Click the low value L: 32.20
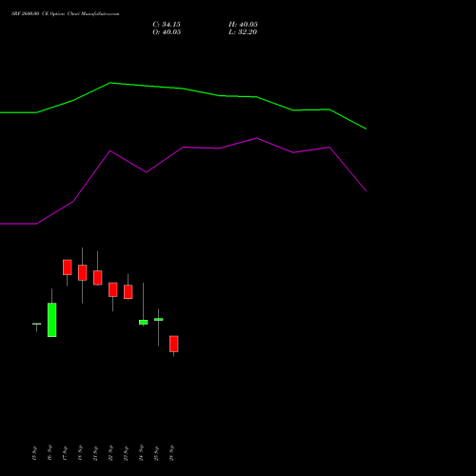 point(243,32)
